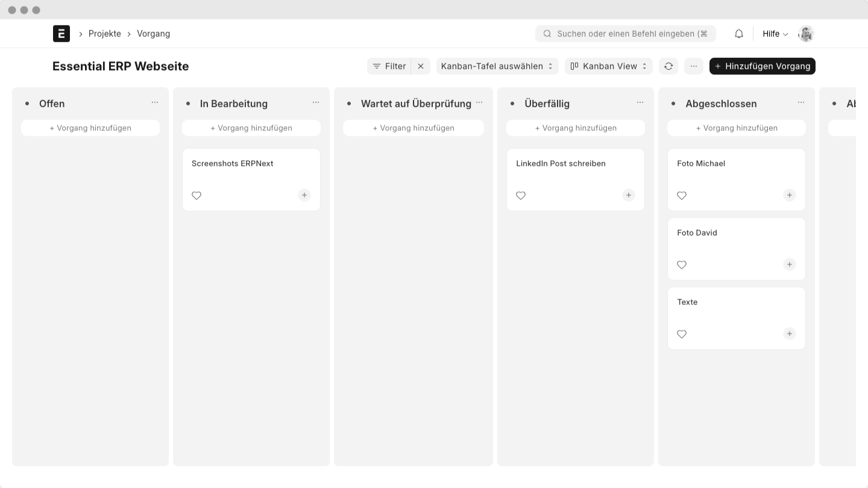Like the LinkedIn Post schreiben card
The width and height of the screenshot is (868, 488).
pyautogui.click(x=521, y=196)
